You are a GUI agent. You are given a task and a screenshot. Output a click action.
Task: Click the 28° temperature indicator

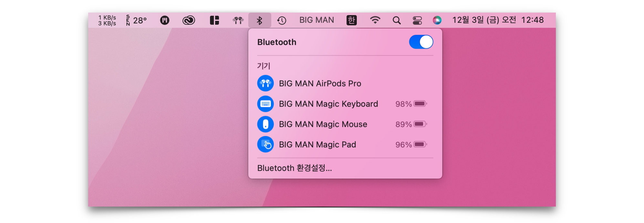pyautogui.click(x=136, y=20)
